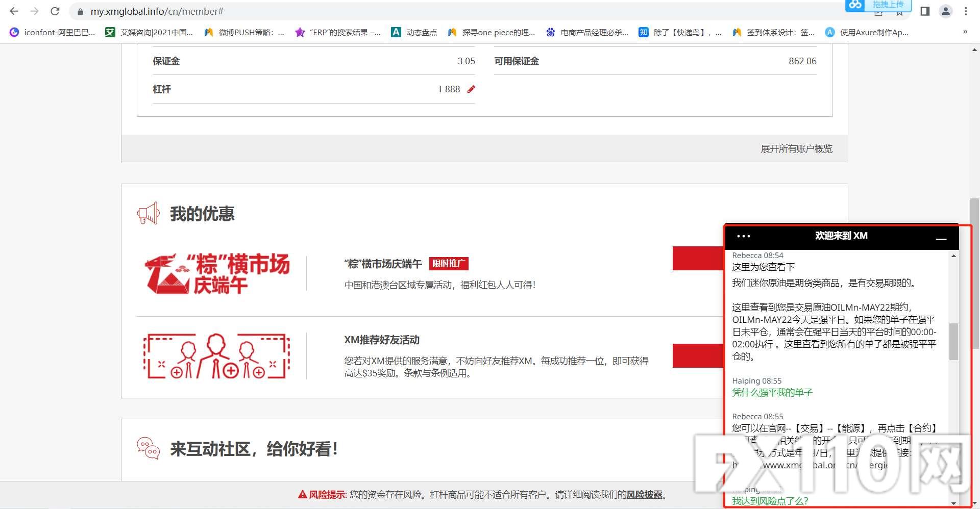Reload the current page
Viewport: 980px width, 509px height.
click(x=55, y=11)
